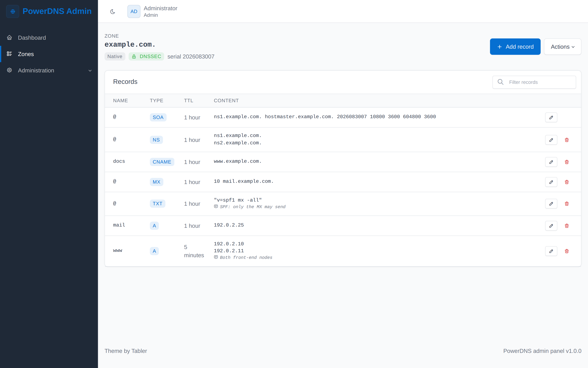This screenshot has height=368, width=588.
Task: Click the "PowerDNS admin panel v1.0.0" footer text
Action: tap(542, 351)
